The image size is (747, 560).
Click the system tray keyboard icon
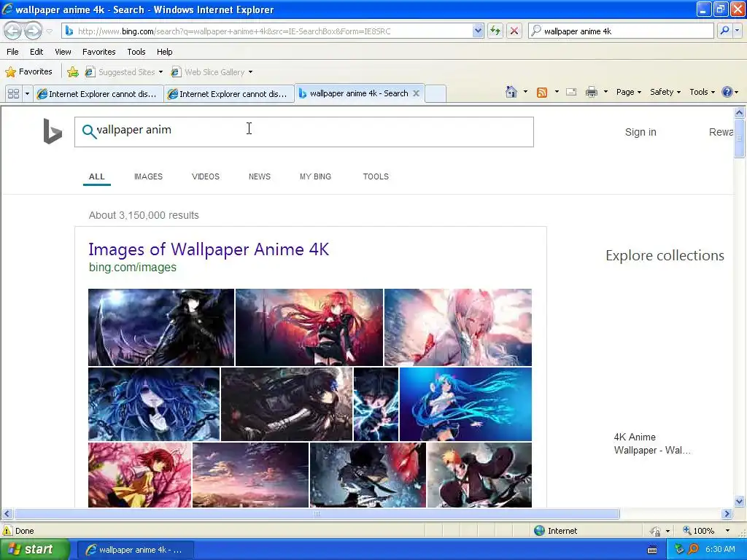(x=652, y=550)
